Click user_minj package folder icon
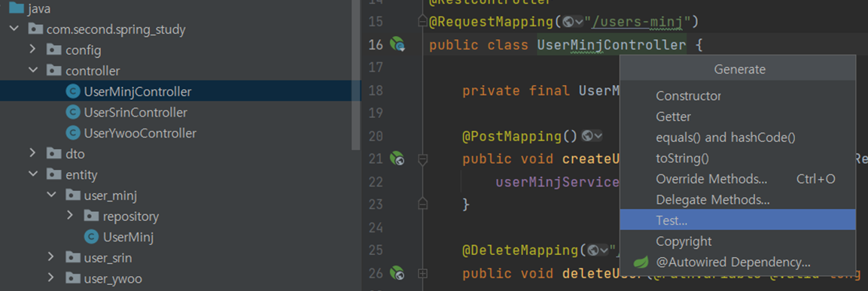The height and width of the screenshot is (291, 868). point(72,195)
